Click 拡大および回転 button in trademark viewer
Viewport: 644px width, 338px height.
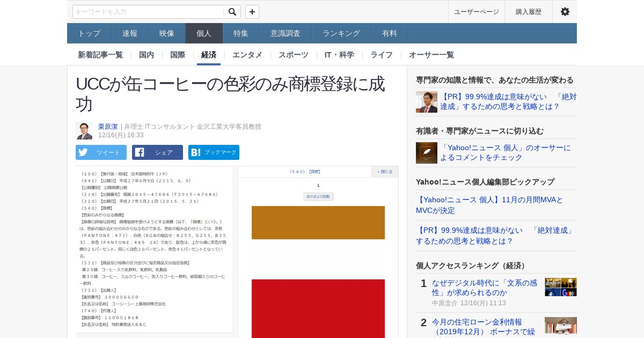[318, 196]
